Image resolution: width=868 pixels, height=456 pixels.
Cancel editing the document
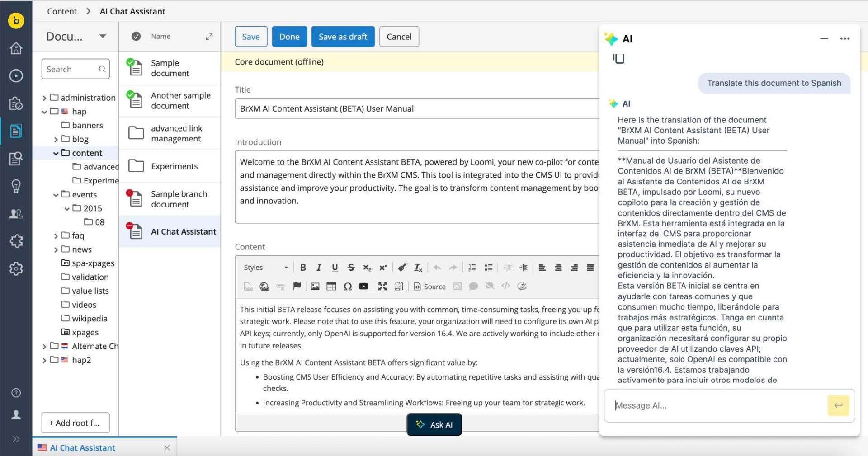399,37
